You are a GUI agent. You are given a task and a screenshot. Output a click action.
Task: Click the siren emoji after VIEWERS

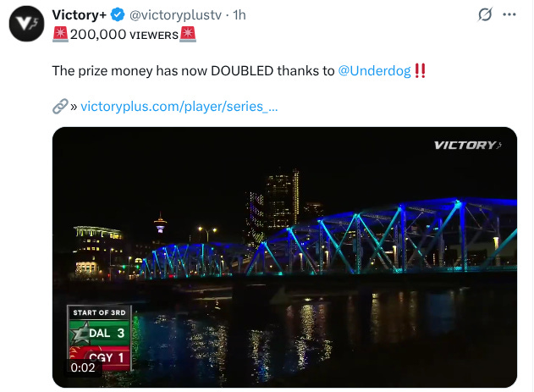coord(188,34)
